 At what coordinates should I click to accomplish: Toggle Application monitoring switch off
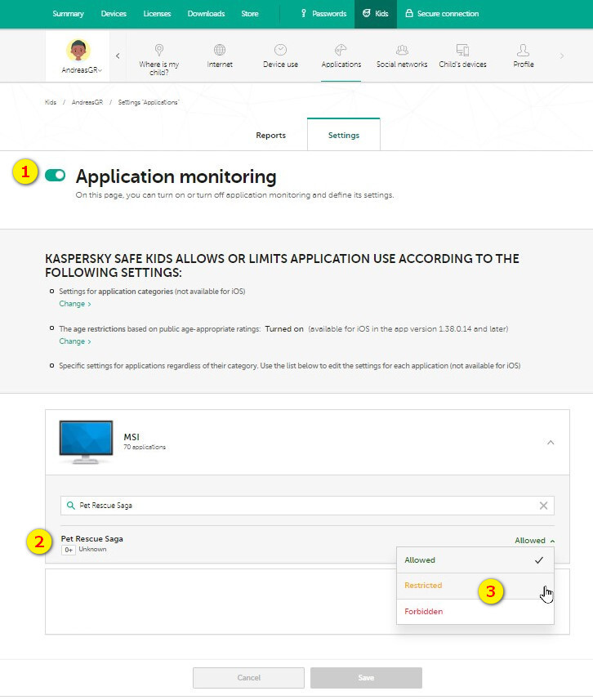point(55,175)
